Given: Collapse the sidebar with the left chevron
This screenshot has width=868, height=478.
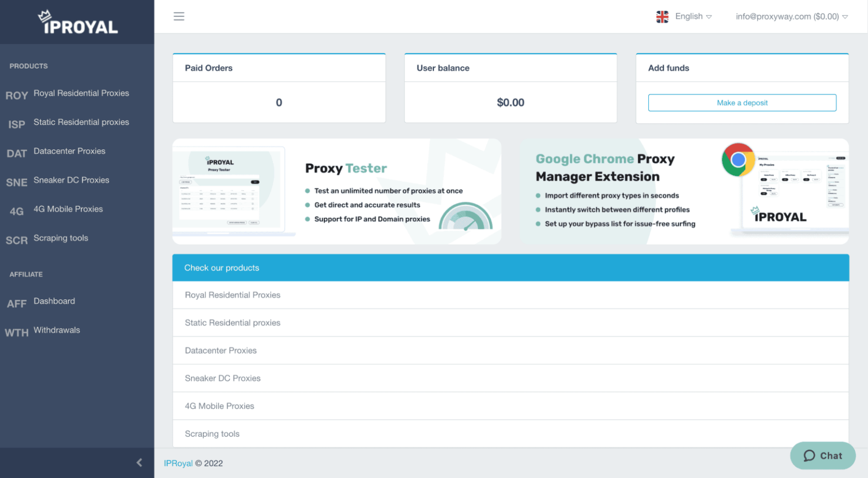Looking at the screenshot, I should [x=139, y=462].
